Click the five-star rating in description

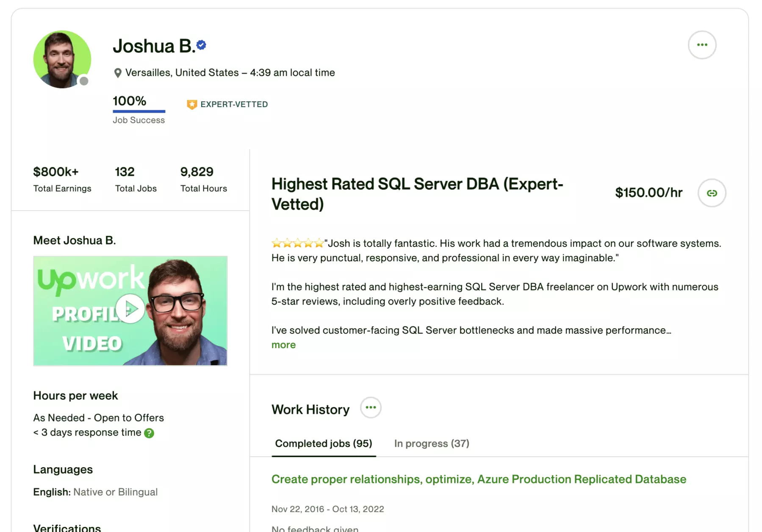click(297, 243)
